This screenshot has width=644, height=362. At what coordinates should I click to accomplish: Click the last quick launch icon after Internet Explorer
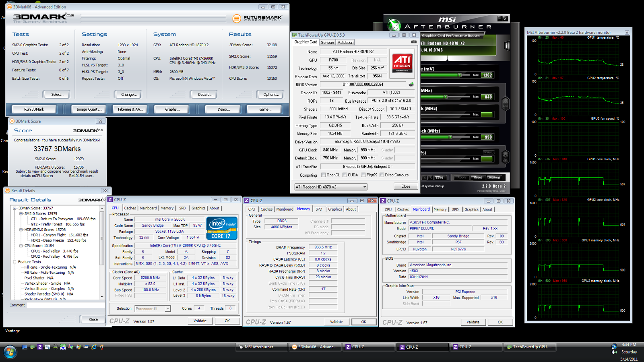(101, 347)
